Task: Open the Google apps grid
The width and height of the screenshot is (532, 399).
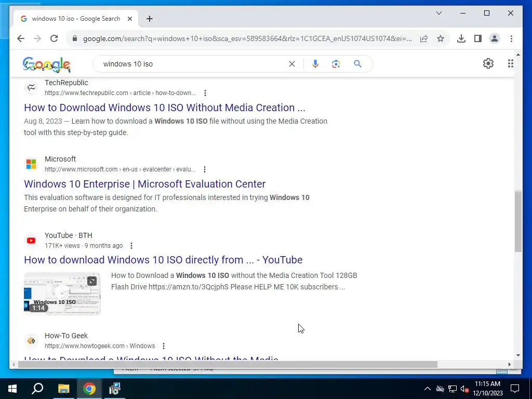Action: click(x=511, y=63)
